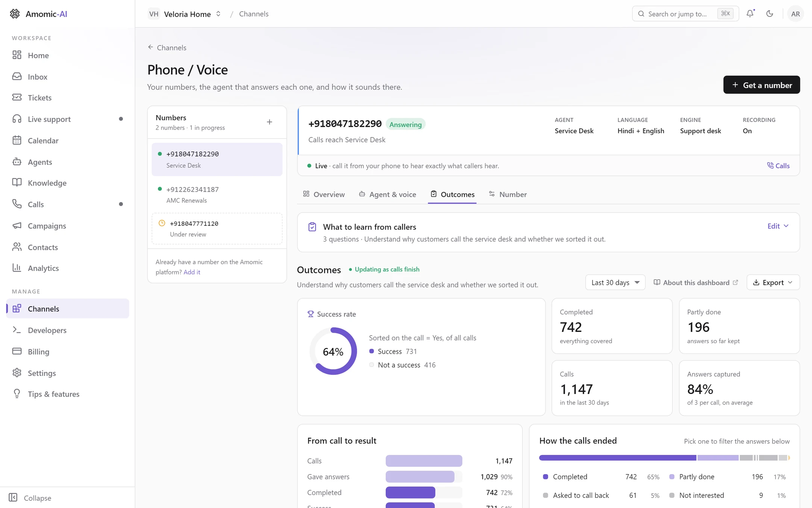Go to Agents page
The width and height of the screenshot is (812, 508).
coord(68,162)
